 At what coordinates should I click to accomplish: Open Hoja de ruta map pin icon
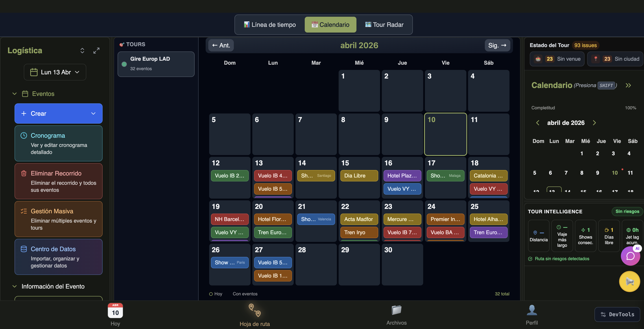pyautogui.click(x=255, y=310)
